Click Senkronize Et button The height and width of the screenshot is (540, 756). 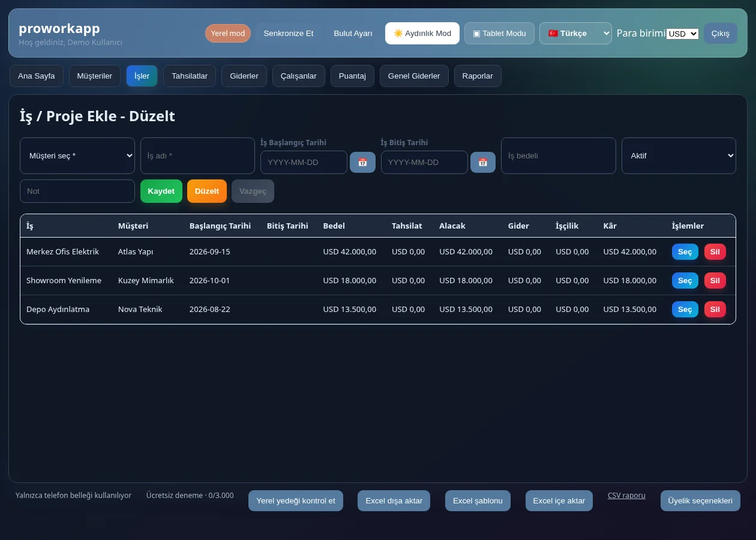click(x=289, y=33)
